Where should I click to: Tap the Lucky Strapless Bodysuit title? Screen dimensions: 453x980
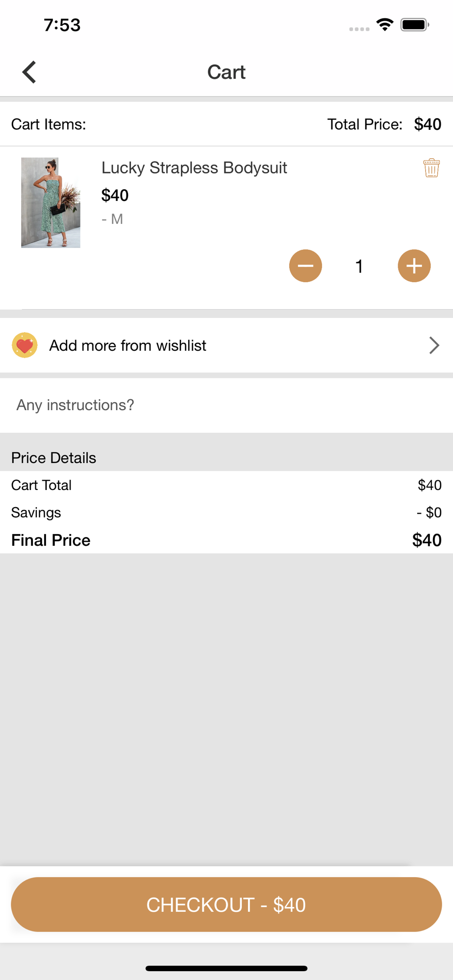(194, 168)
